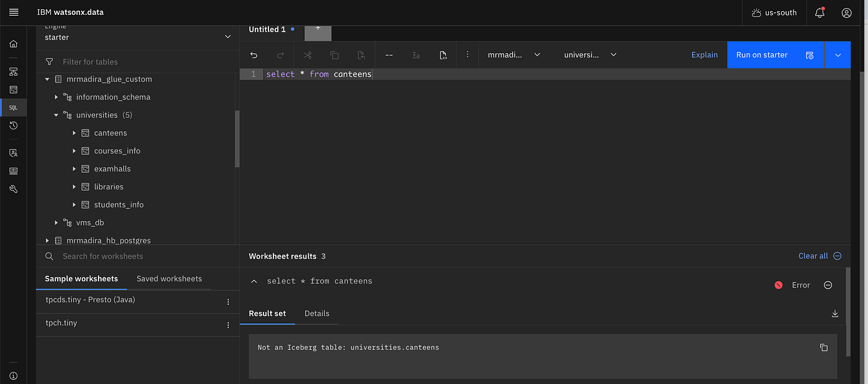Click the canteens table icon
This screenshot has width=868, height=384.
coord(86,133)
